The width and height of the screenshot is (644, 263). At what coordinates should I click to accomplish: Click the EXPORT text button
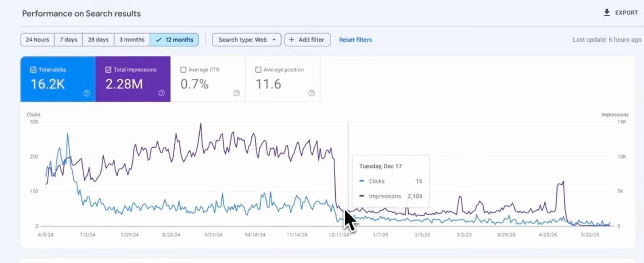(626, 13)
